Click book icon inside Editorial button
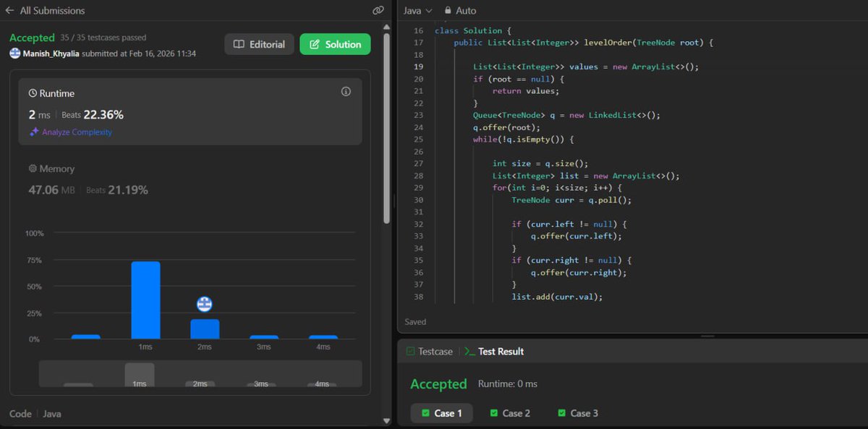The height and width of the screenshot is (429, 868). click(239, 44)
